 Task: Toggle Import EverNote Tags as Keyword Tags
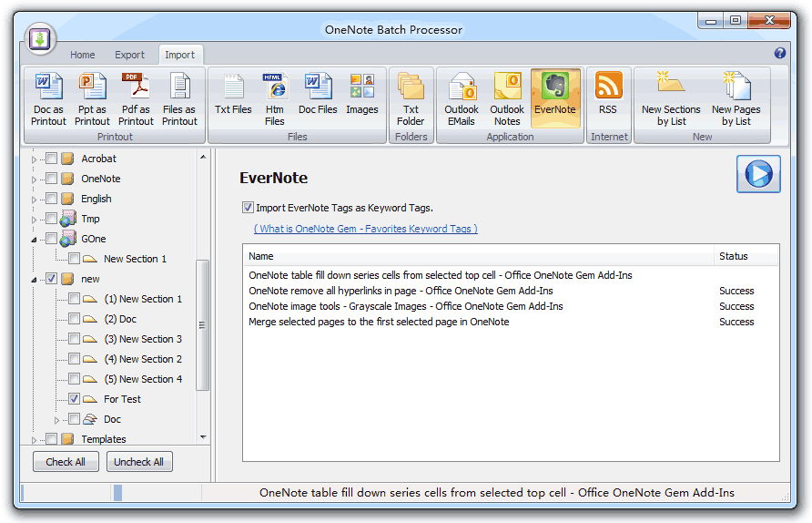pos(248,208)
